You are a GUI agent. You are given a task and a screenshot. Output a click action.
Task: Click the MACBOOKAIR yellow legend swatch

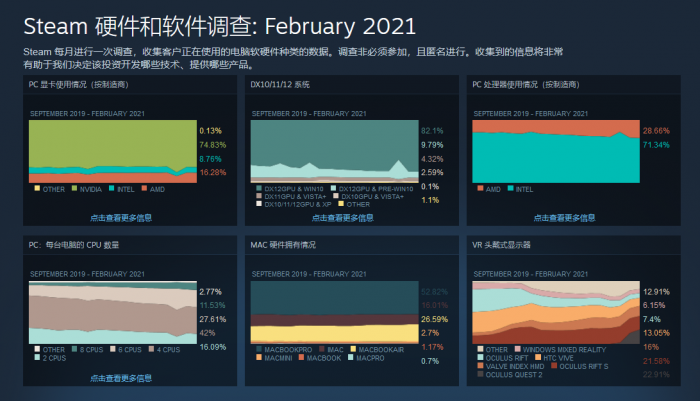(x=353, y=349)
